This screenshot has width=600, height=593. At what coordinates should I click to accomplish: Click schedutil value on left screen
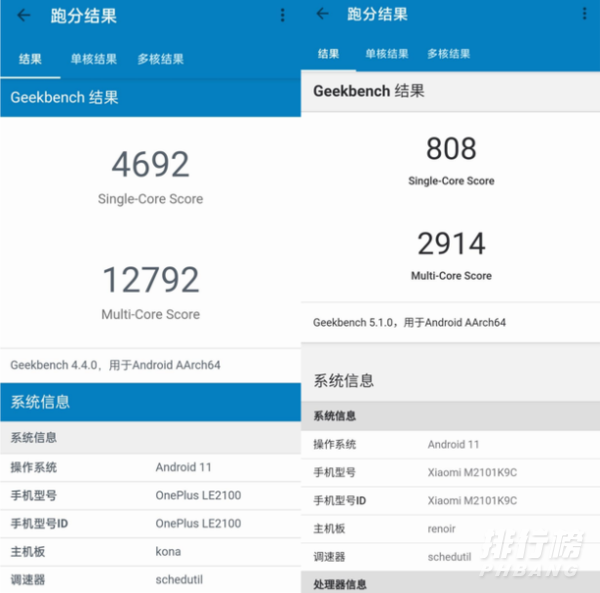coord(179,580)
